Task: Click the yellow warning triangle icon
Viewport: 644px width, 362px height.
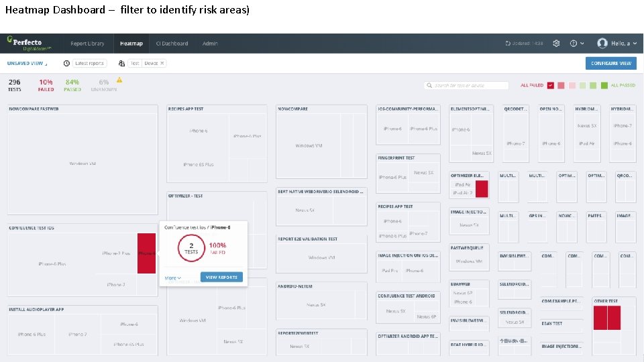Action: point(119,80)
